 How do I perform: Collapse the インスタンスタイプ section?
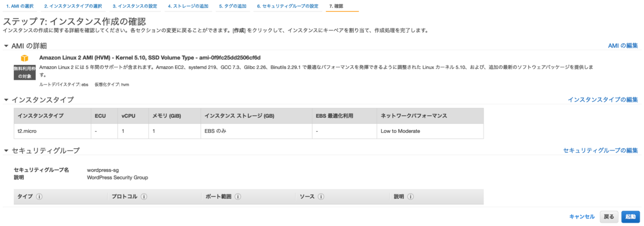tap(6, 100)
